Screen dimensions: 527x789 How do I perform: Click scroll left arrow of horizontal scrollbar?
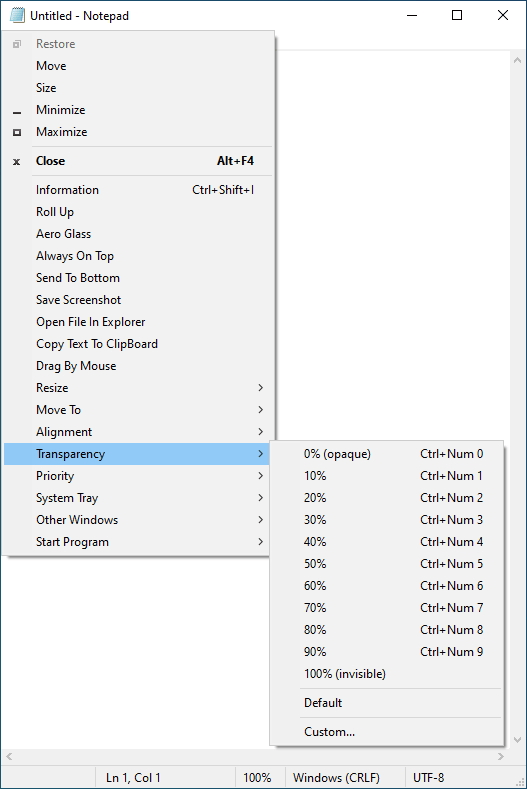point(9,756)
